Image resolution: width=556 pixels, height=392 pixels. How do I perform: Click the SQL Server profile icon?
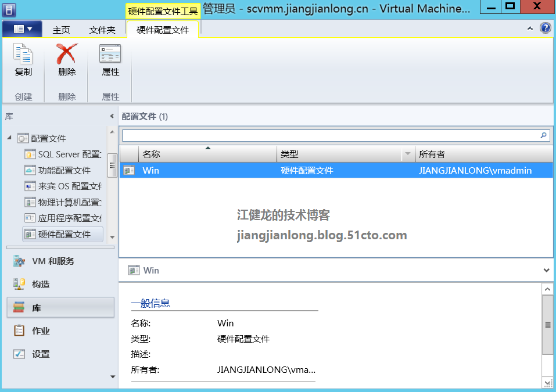[x=30, y=154]
